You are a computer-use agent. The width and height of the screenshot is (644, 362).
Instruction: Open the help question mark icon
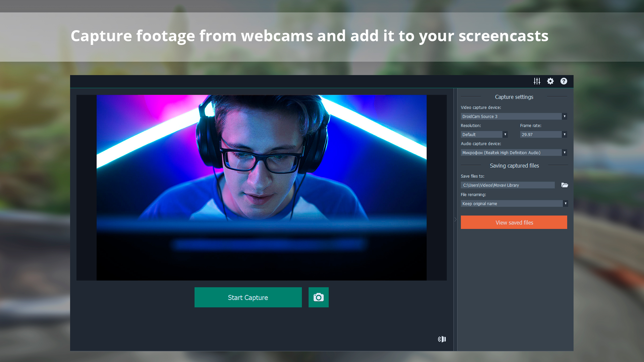(564, 81)
